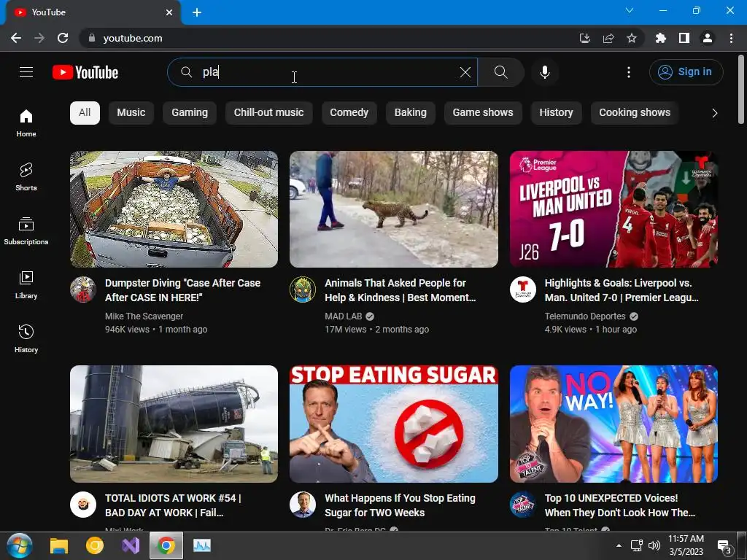Screen dimensions: 747x560
Task: Open Dumpster Diving "Case After Case" title
Action: [182, 290]
